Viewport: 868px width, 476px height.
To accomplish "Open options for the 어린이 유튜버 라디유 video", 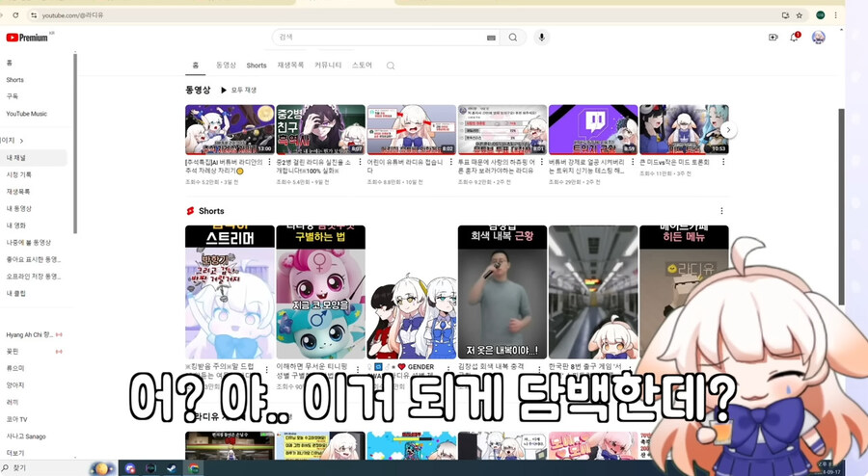I will [x=451, y=162].
